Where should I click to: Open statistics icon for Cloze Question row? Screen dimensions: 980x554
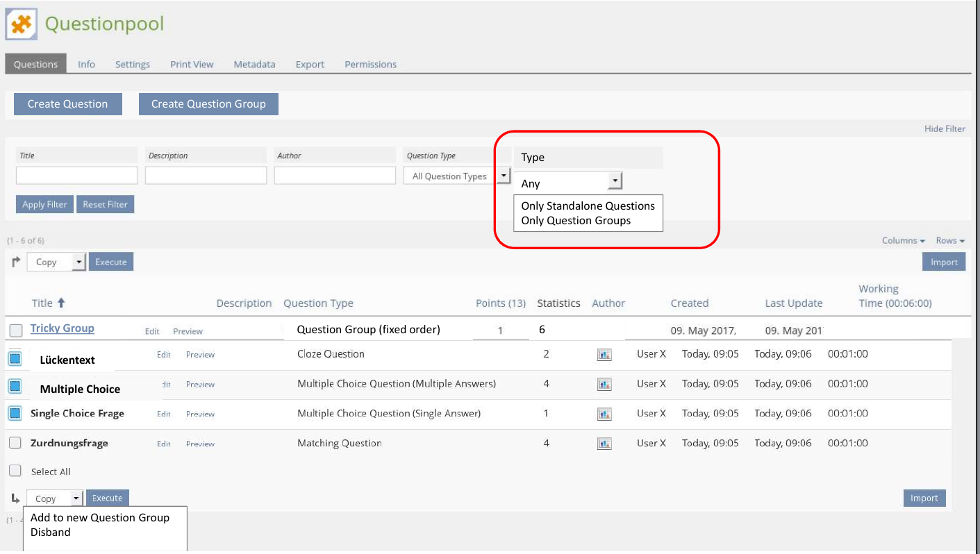(x=604, y=355)
